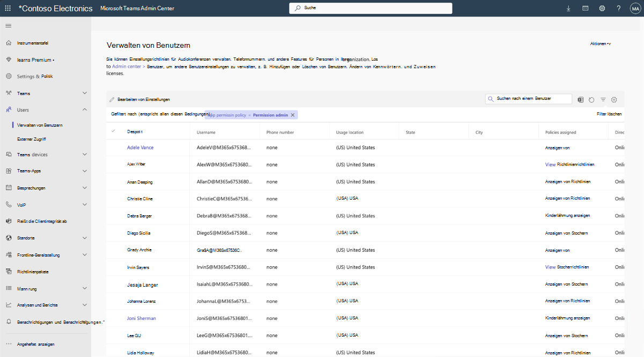
Task: Click View link in Ajax Wilber row
Action: [x=550, y=164]
